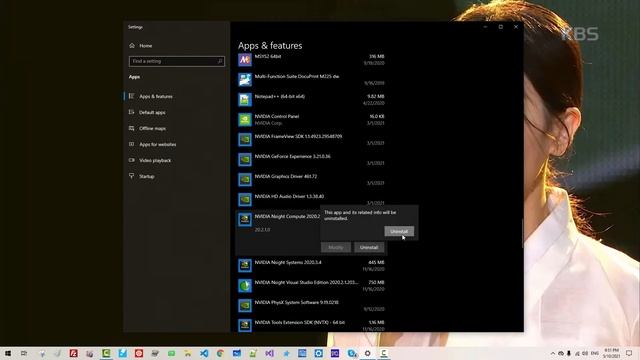Viewport: 640px width, 360px height.
Task: Click the 9.82 MB size value
Action: 376,97
